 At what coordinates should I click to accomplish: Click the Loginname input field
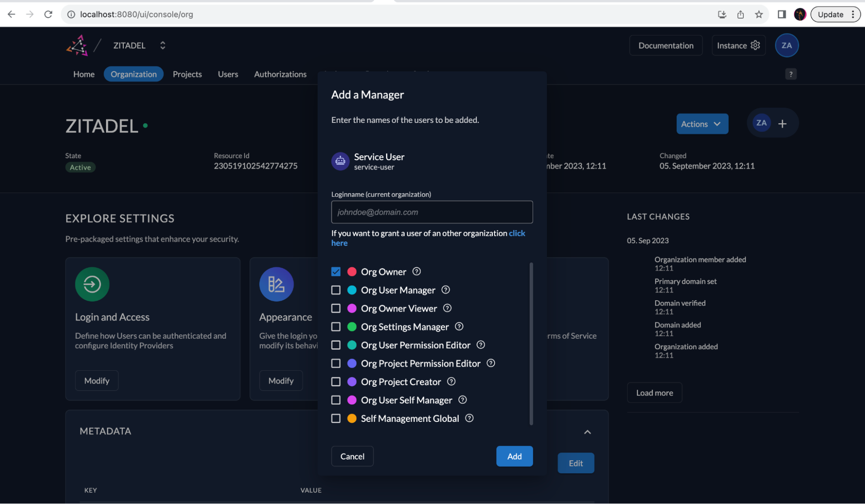pos(432,211)
